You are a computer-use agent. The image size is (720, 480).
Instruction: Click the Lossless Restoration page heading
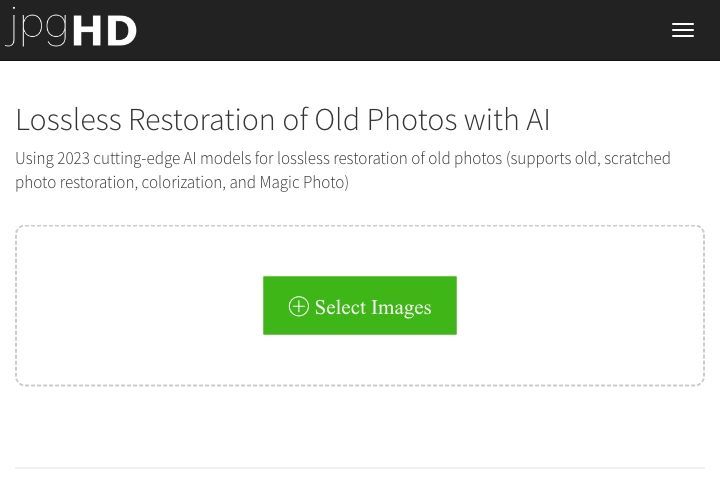click(282, 120)
